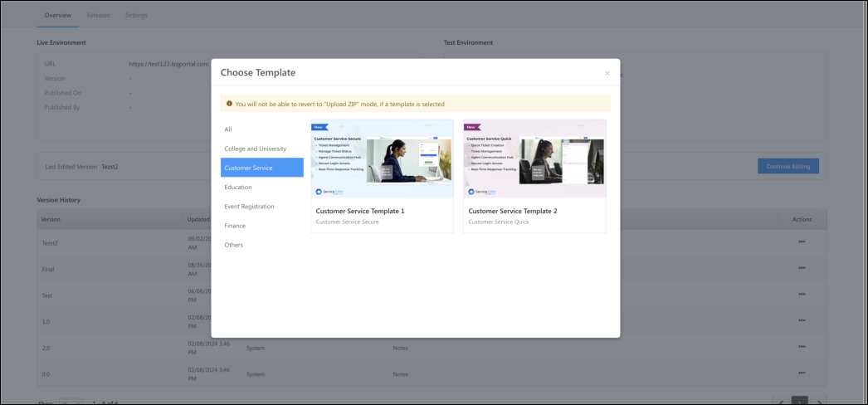The height and width of the screenshot is (405, 868).
Task: Select the All template category
Action: click(x=262, y=129)
